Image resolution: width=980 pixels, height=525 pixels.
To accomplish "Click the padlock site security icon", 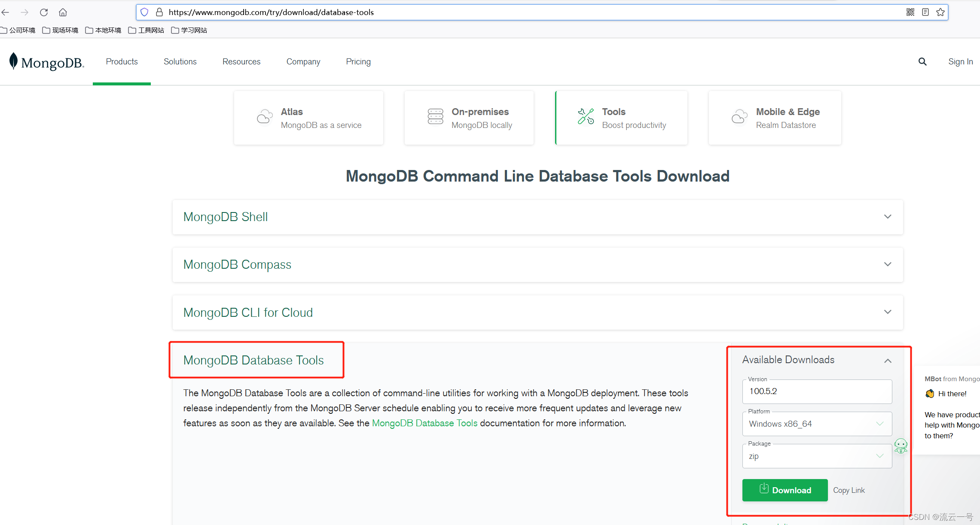I will [x=159, y=12].
